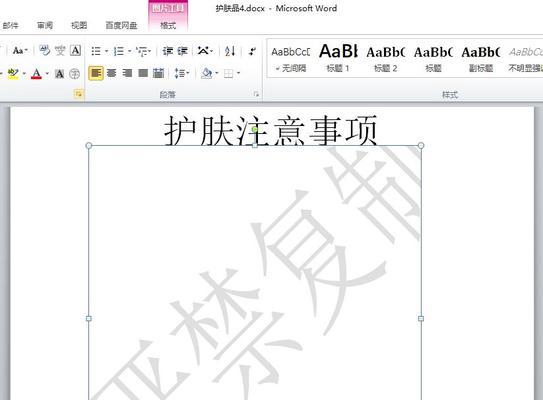Image resolution: width=543 pixels, height=400 pixels.
Task: Click the Multilevel List button
Action: [x=143, y=51]
